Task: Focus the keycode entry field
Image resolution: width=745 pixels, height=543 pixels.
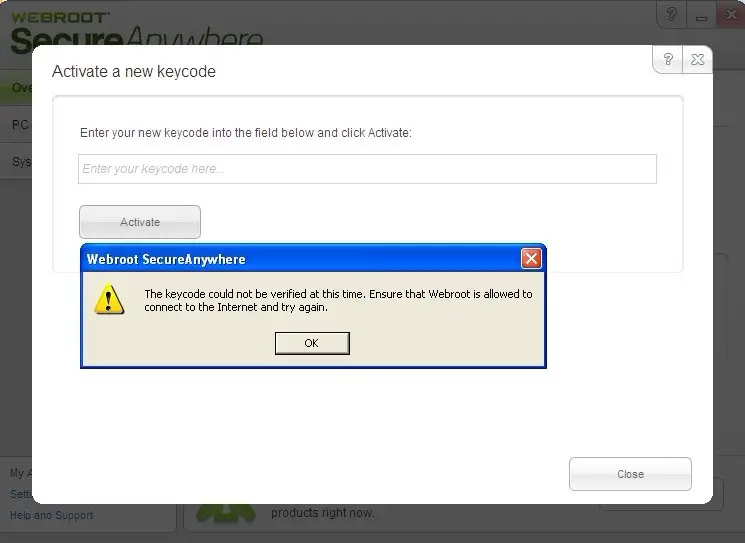Action: [x=367, y=169]
